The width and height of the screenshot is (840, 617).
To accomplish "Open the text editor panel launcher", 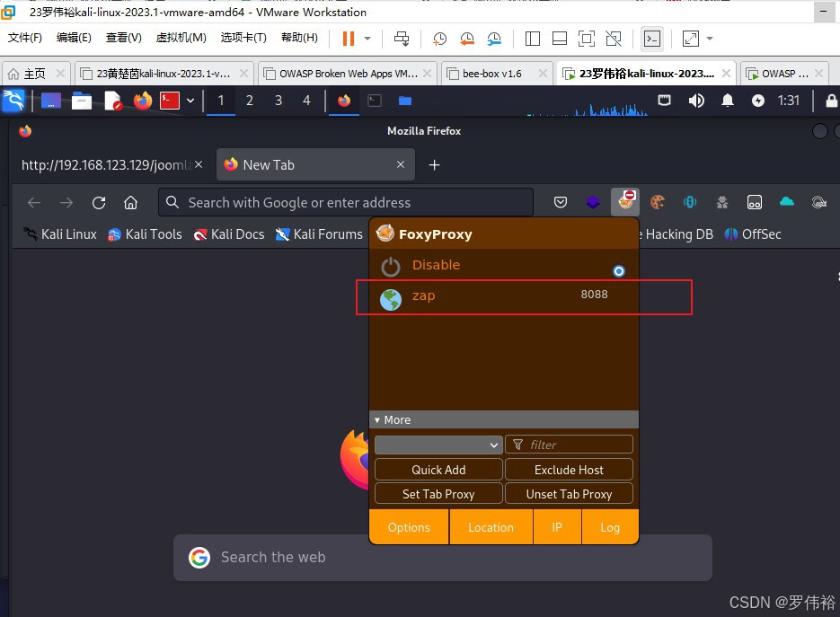I will click(113, 101).
